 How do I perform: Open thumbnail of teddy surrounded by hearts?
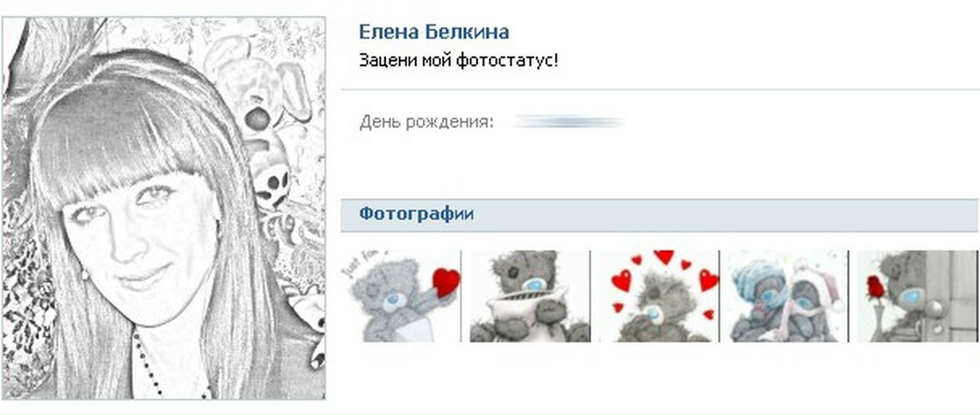coord(659,296)
